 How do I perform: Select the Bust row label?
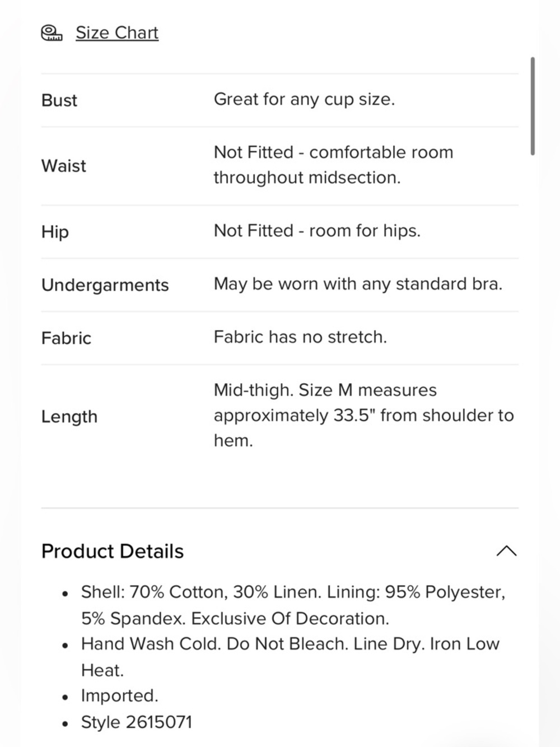click(59, 100)
